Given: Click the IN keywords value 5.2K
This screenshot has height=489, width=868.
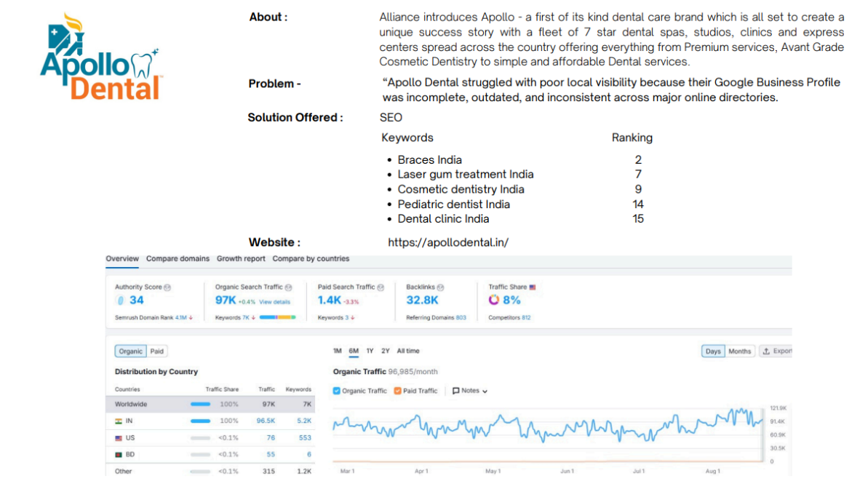Looking at the screenshot, I should pyautogui.click(x=304, y=421).
